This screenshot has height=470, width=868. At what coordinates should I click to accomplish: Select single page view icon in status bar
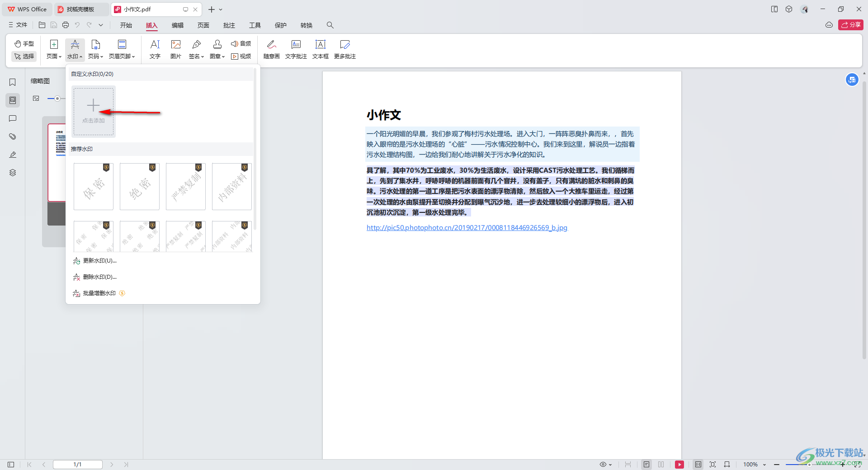(646, 465)
